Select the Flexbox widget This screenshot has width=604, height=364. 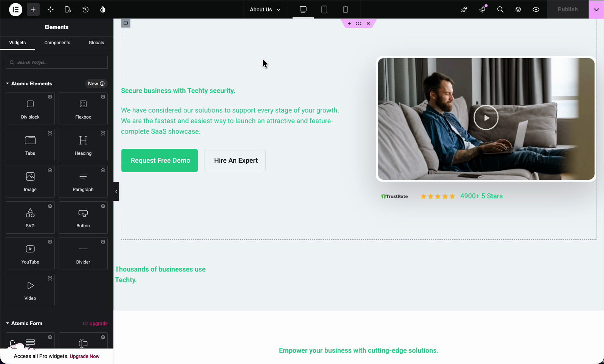[83, 109]
